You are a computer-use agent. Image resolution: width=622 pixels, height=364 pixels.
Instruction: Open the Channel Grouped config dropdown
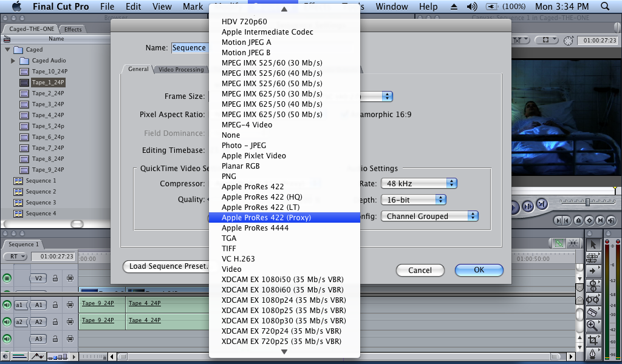click(429, 216)
